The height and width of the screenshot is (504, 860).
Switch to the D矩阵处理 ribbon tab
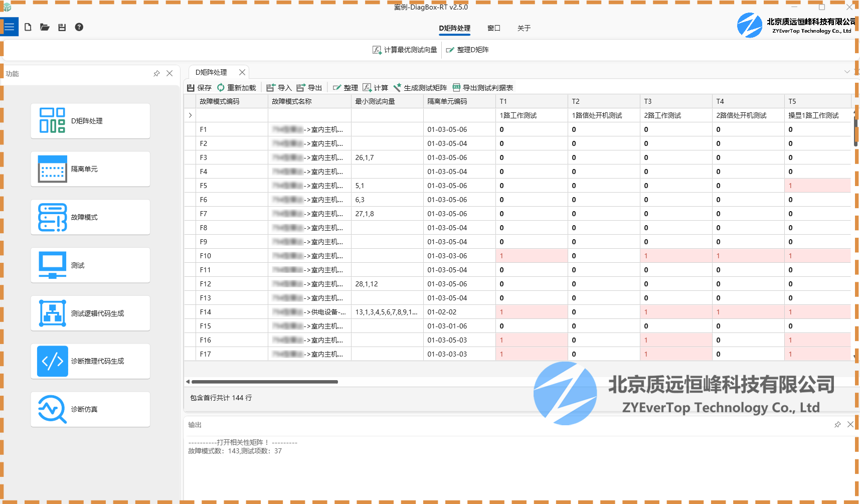(x=455, y=28)
